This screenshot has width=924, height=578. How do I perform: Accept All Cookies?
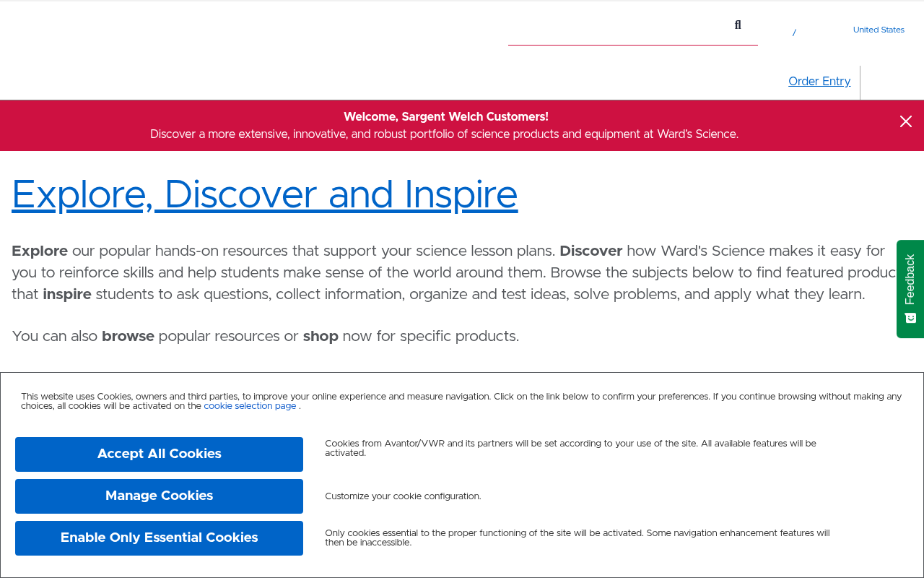(x=159, y=454)
